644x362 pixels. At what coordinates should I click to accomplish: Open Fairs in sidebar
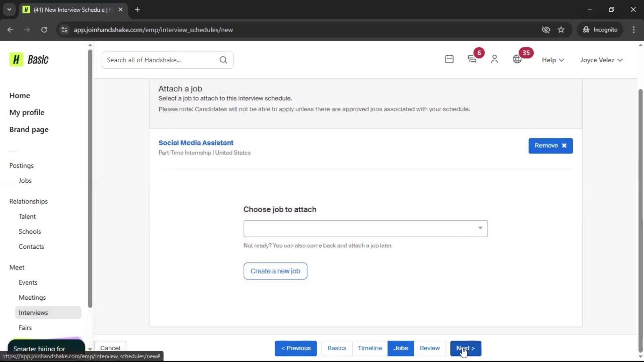pos(25,328)
